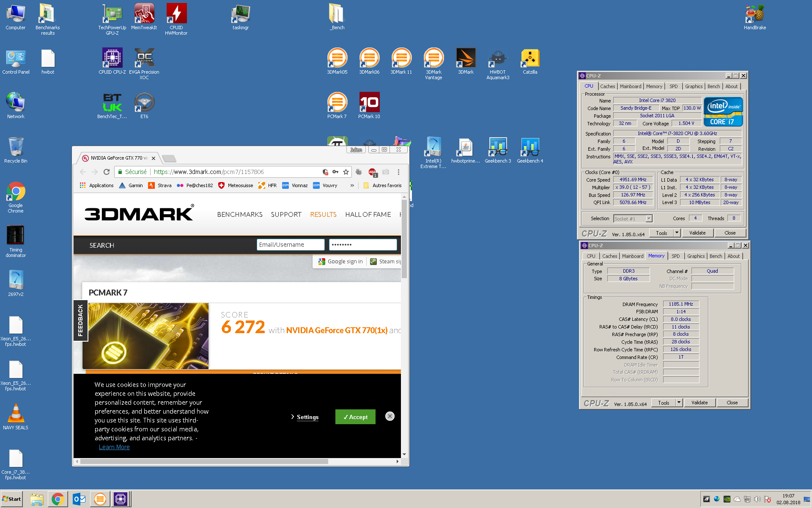The width and height of the screenshot is (812, 508).
Task: Open the Garmin bookmark
Action: pos(131,185)
